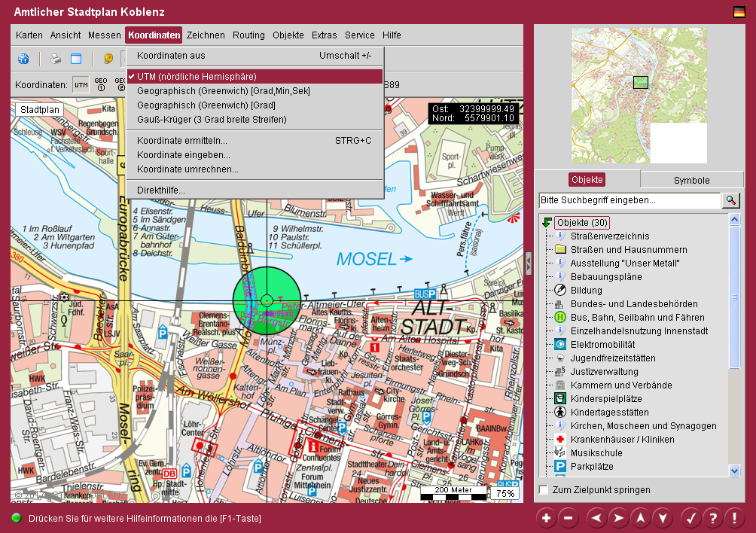756x533 pixels.
Task: Click the search magnifier button
Action: coord(731,200)
